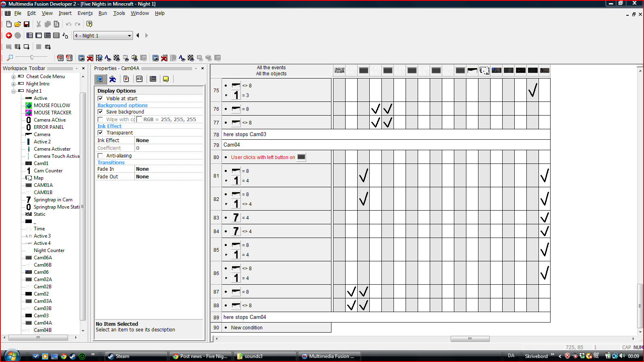Image resolution: width=644 pixels, height=362 pixels.
Task: Switch to sounds3 taskbar button
Action: tap(265, 356)
